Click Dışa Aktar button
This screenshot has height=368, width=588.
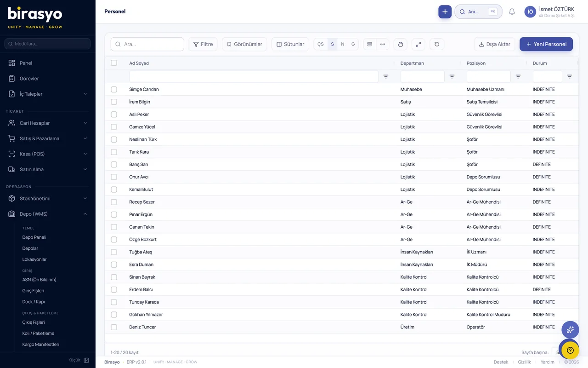click(x=495, y=44)
